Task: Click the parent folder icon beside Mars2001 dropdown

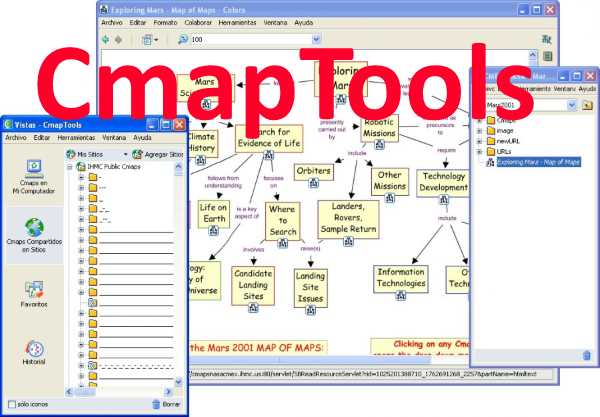Action: tap(587, 105)
